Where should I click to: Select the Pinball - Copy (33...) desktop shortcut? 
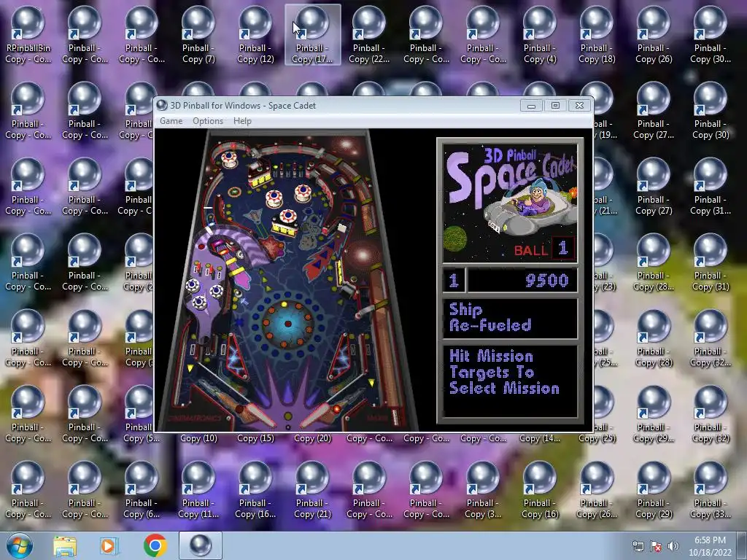tap(711, 489)
